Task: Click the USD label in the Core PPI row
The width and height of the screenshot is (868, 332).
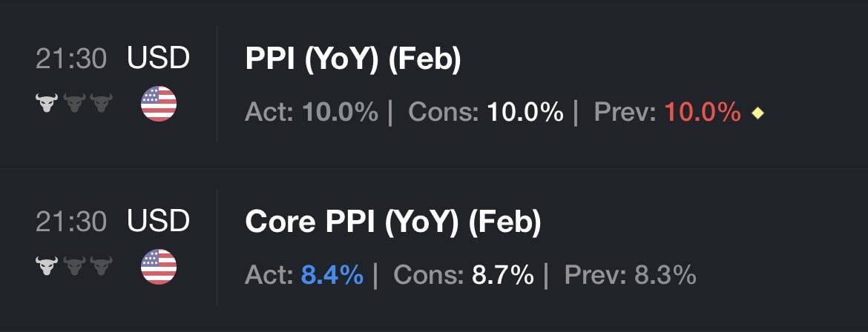Action: tap(159, 222)
